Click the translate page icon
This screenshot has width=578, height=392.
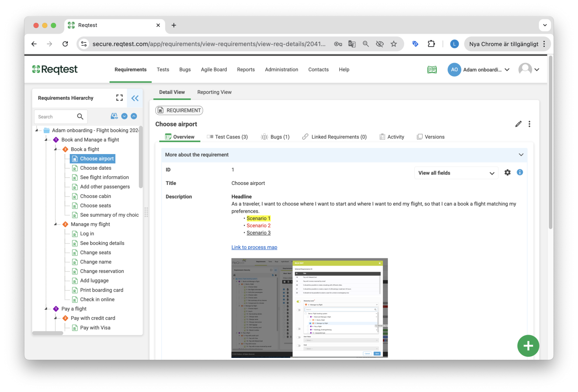click(x=352, y=44)
